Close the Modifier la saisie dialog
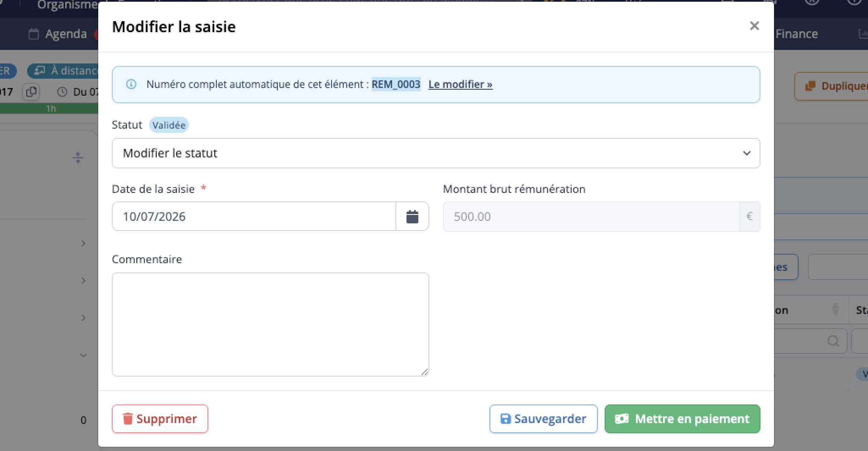The image size is (868, 451). (x=754, y=26)
